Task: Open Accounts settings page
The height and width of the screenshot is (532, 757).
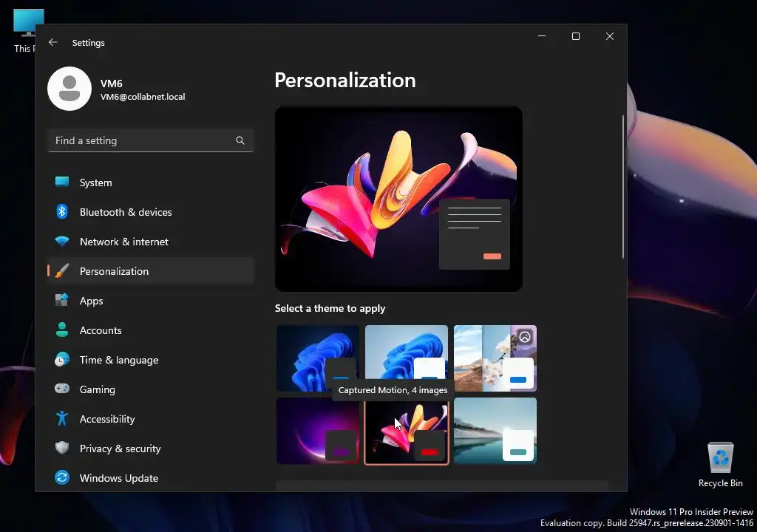Action: tap(151, 330)
